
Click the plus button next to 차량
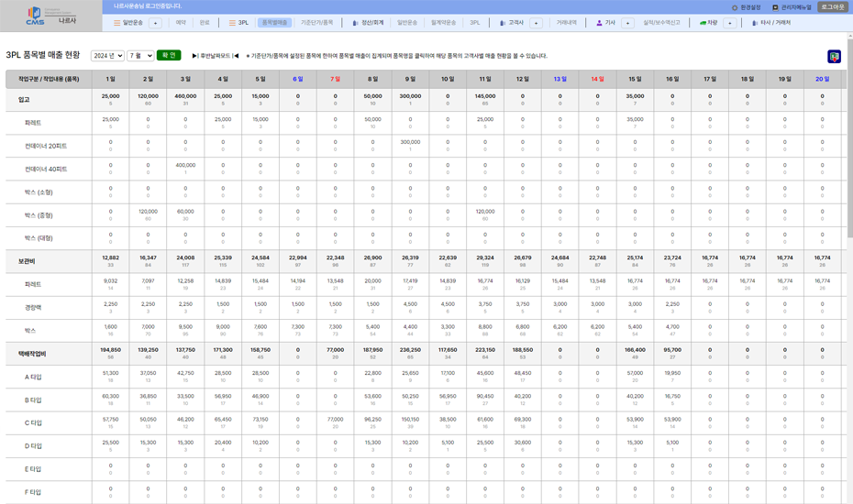730,23
